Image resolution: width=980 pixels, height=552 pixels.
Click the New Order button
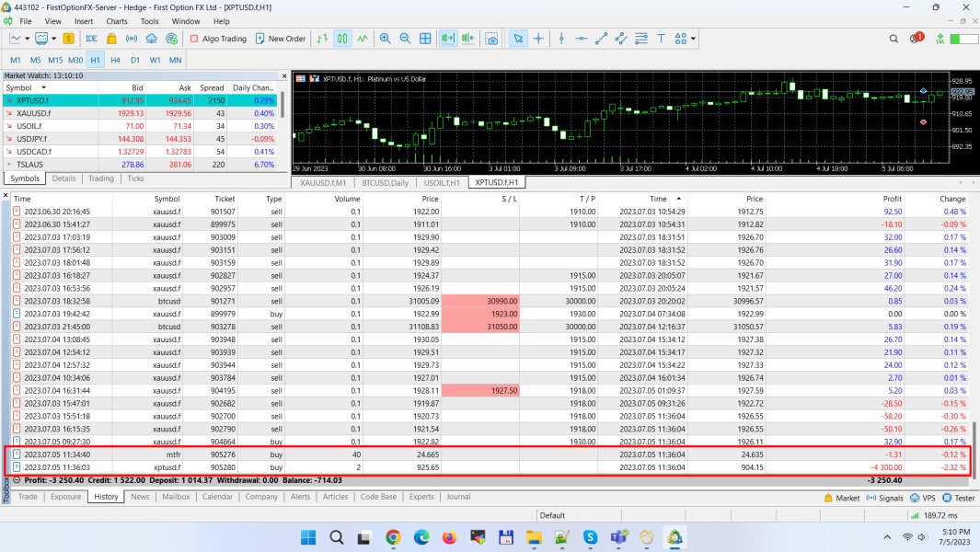point(281,39)
